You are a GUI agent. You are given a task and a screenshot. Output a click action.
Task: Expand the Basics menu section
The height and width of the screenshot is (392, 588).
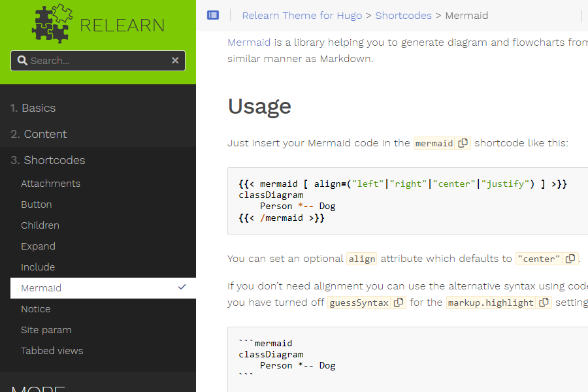coord(33,108)
